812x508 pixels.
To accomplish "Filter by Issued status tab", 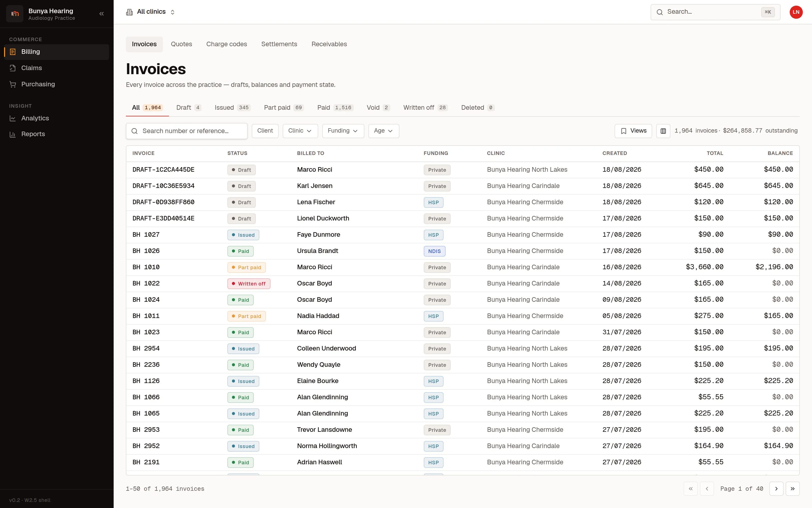I will (x=232, y=108).
